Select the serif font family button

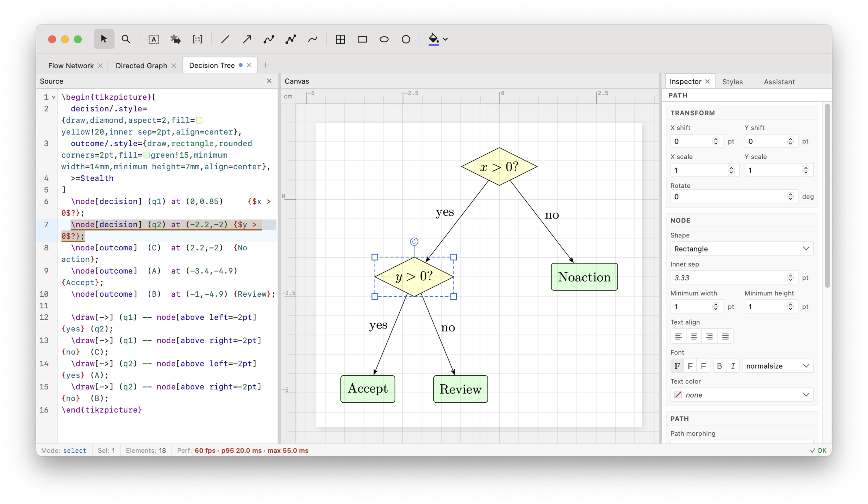[x=677, y=366]
